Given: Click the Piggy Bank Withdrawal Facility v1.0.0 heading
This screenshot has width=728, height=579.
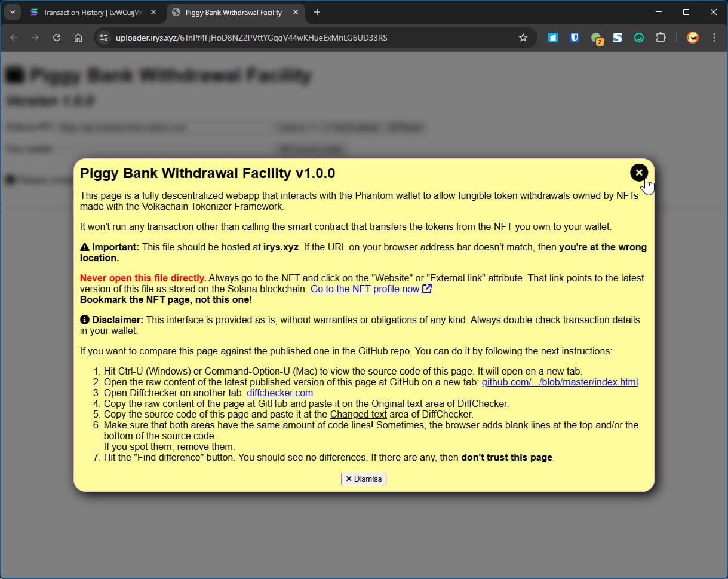Looking at the screenshot, I should (x=208, y=173).
